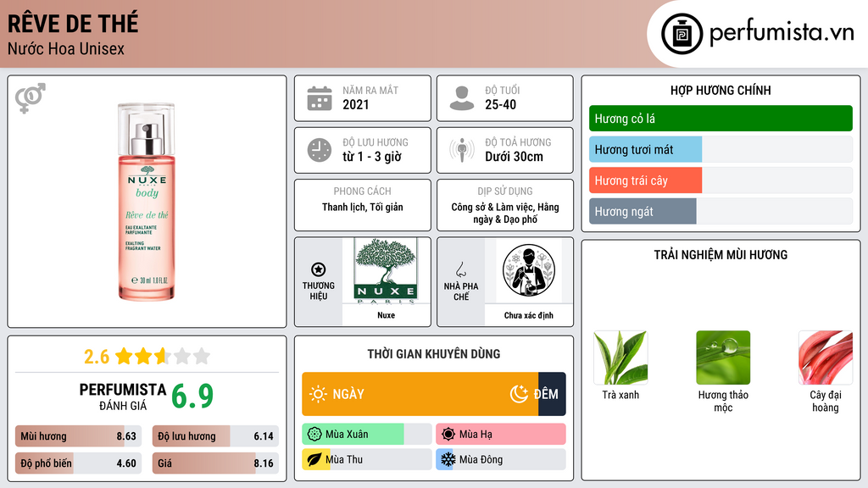Click the Nước Hoa Unisex subtitle
The image size is (868, 488).
(x=66, y=48)
